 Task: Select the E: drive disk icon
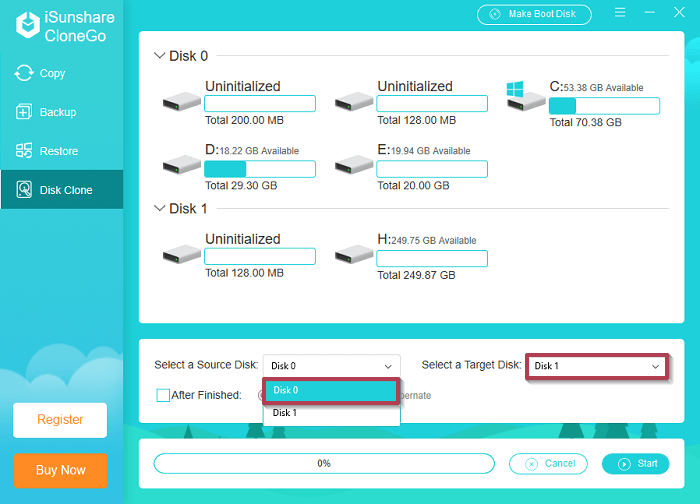click(354, 164)
